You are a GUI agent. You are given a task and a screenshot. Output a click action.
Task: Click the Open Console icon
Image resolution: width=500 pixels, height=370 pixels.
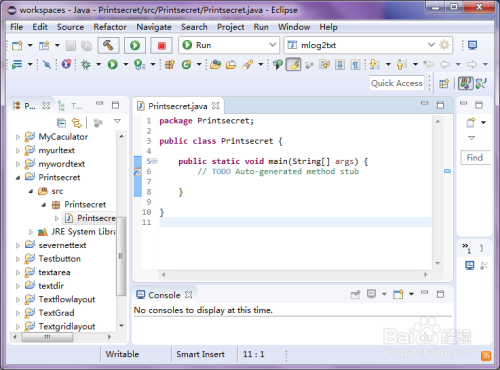[x=399, y=294]
